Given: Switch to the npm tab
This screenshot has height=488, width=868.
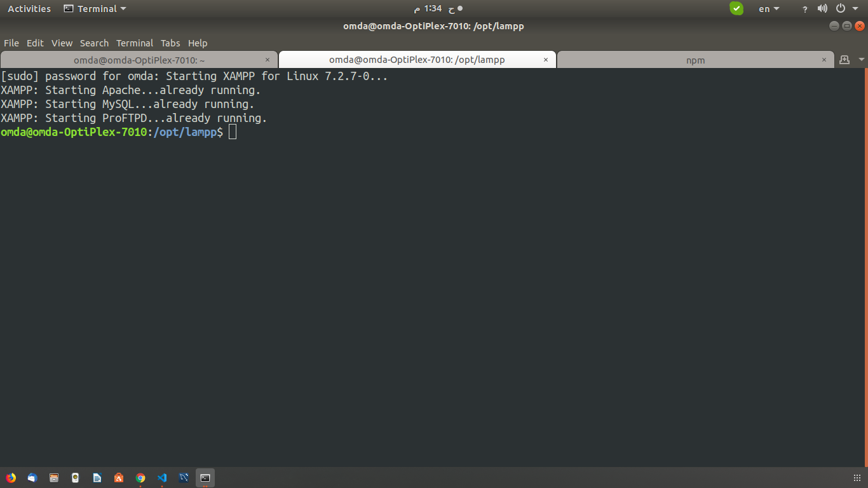Looking at the screenshot, I should click(695, 60).
